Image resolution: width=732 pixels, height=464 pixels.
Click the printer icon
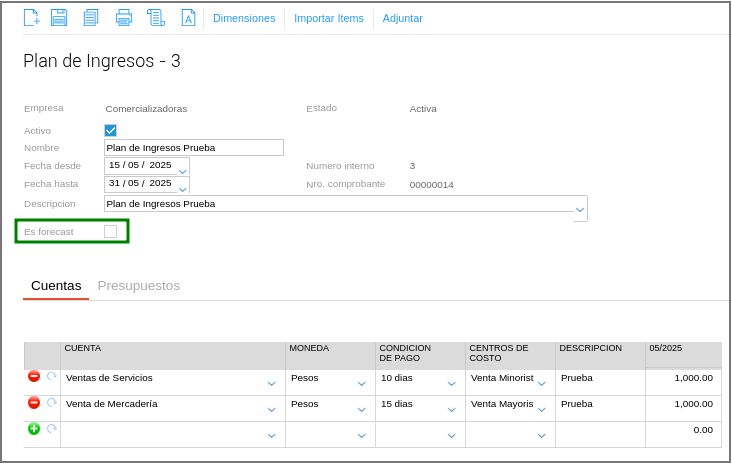[124, 18]
